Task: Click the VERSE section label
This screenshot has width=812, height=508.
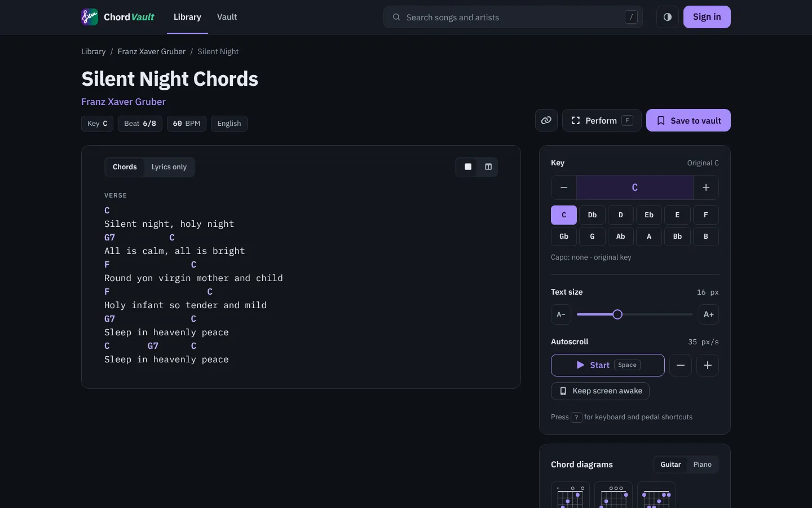Action: [116, 195]
